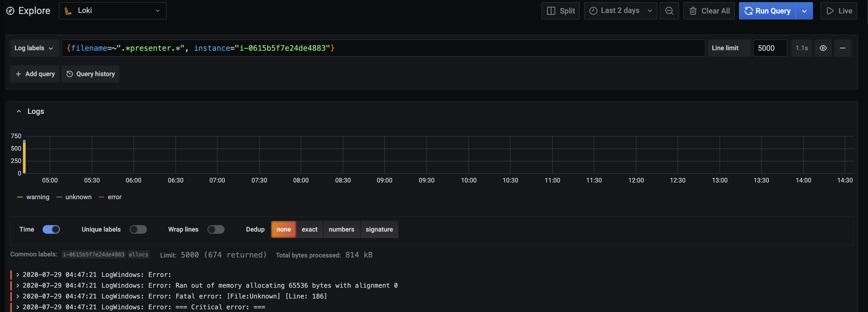Turn on Wrap lines

(216, 229)
